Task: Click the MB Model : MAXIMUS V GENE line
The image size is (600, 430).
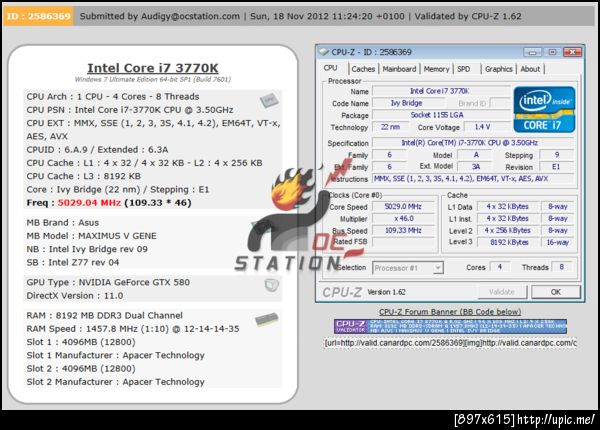Action: (91, 236)
